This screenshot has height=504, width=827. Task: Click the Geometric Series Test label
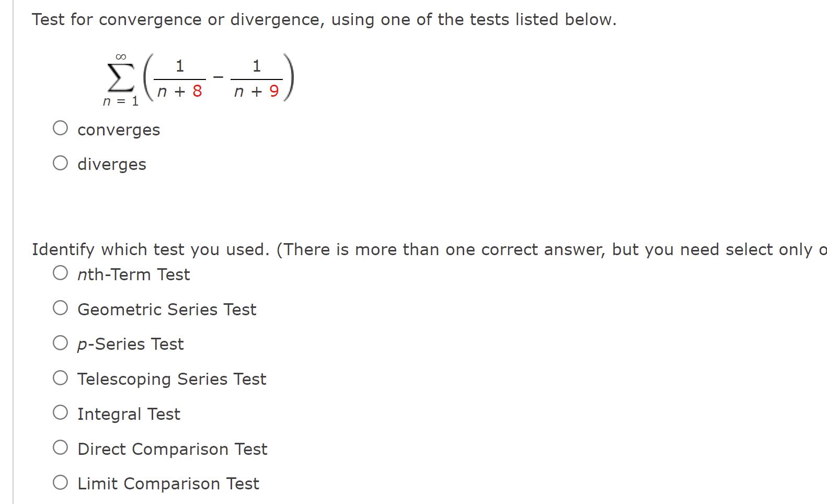166,309
